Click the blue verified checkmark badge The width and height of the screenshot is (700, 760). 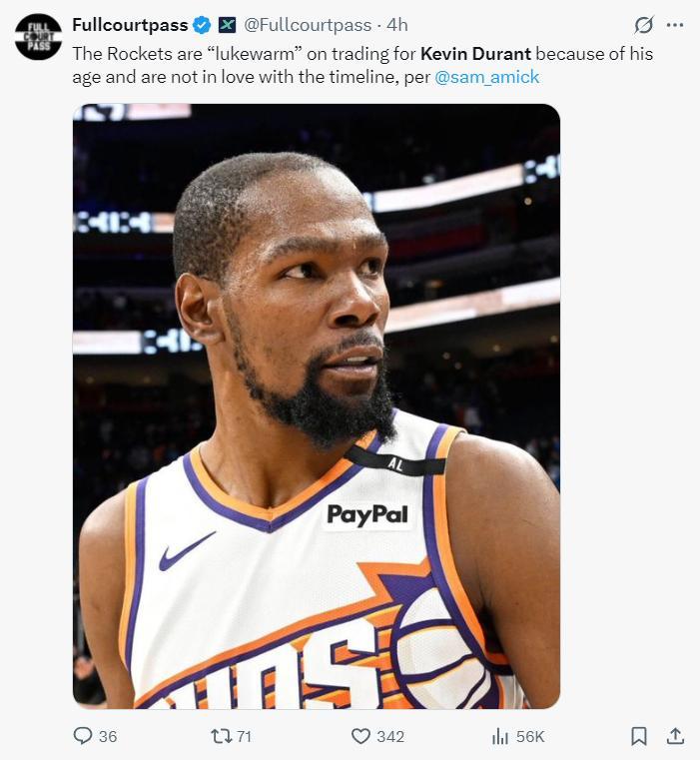pos(202,25)
